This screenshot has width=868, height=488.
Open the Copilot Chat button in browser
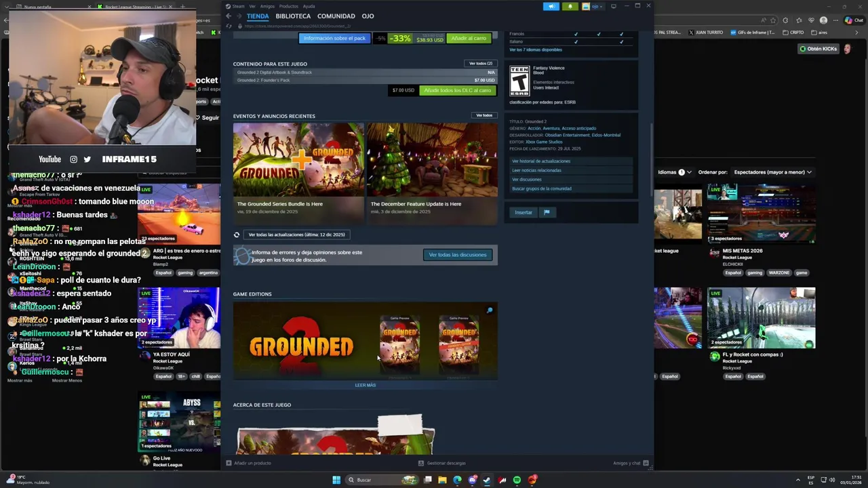[854, 20]
